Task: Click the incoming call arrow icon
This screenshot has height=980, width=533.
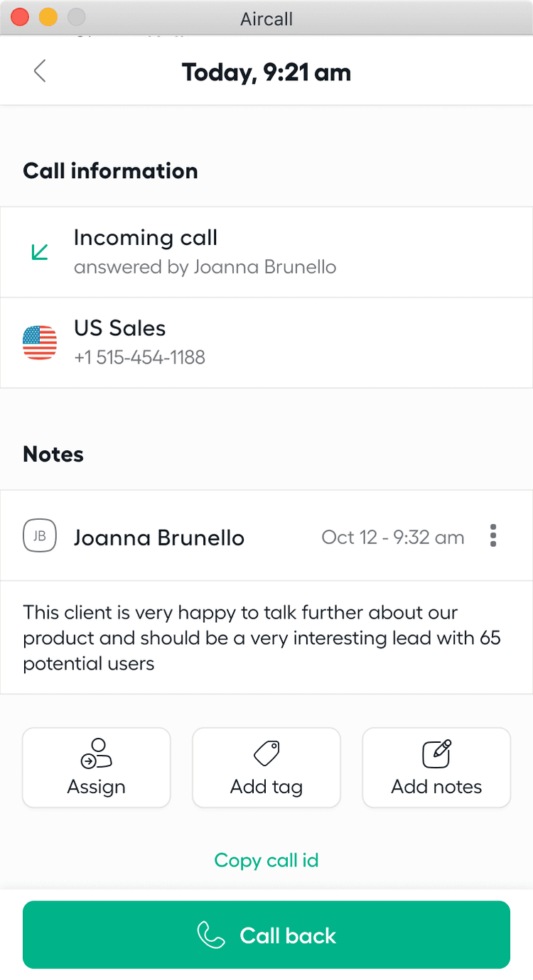Action: [x=40, y=251]
